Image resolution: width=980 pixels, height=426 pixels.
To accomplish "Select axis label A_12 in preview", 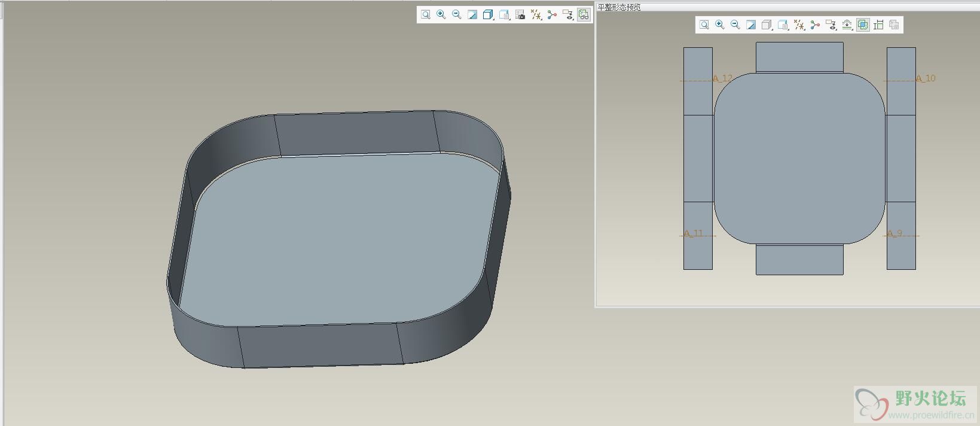I will tap(722, 78).
